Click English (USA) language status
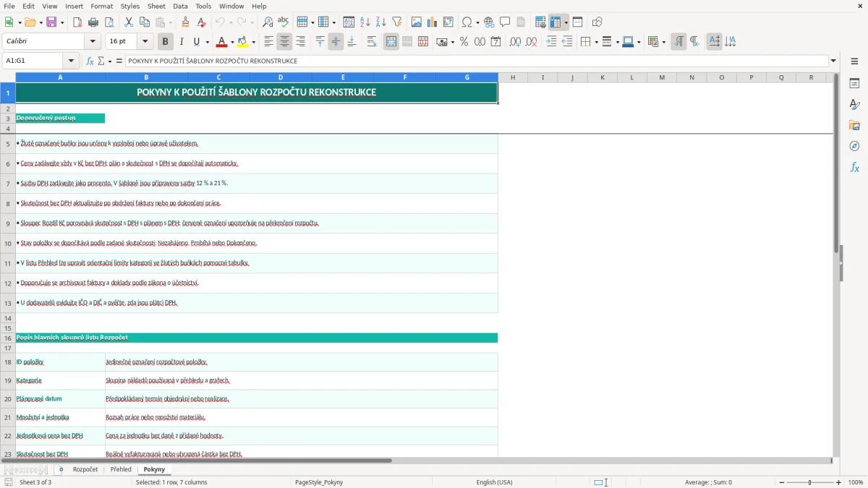Viewport: 868px width, 488px height. click(494, 482)
